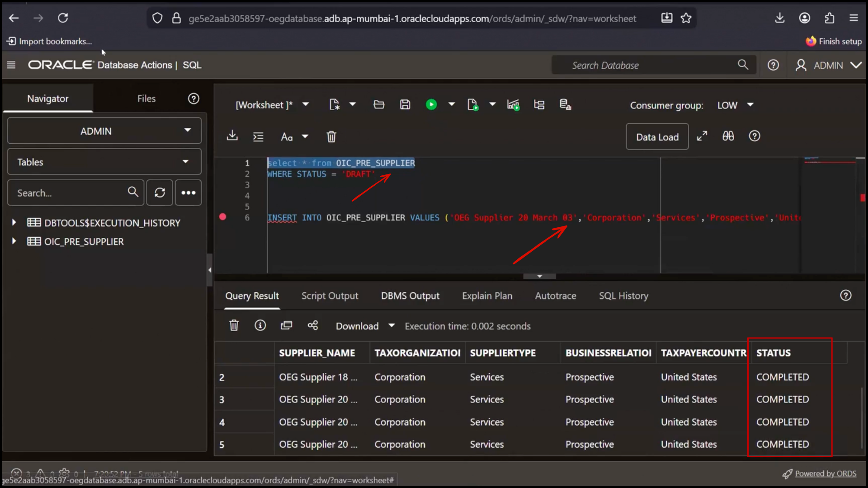
Task: Open the SQL History tab
Action: tap(623, 296)
